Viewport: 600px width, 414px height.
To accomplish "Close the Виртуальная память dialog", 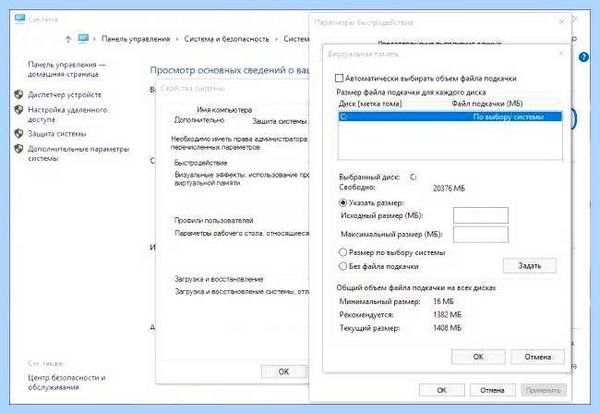I will [x=561, y=54].
